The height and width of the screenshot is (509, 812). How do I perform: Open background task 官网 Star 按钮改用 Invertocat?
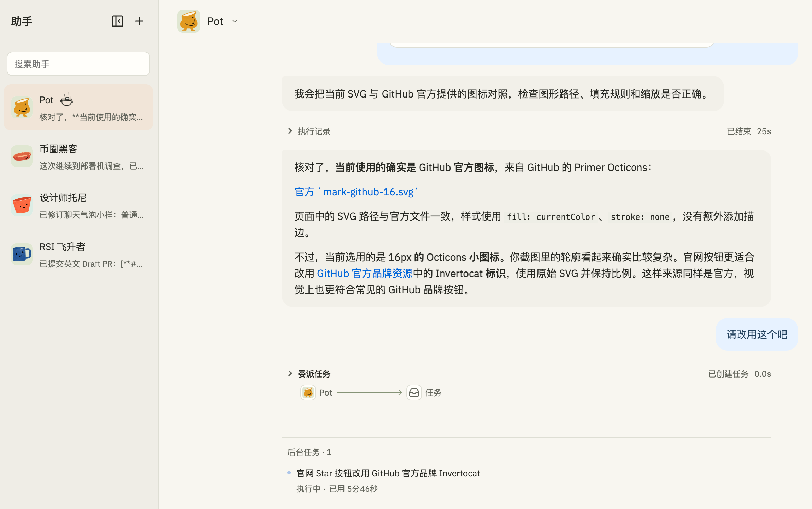point(388,473)
